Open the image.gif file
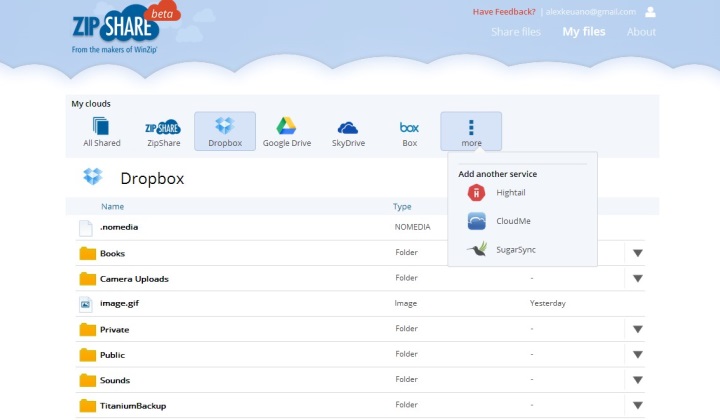 point(118,303)
